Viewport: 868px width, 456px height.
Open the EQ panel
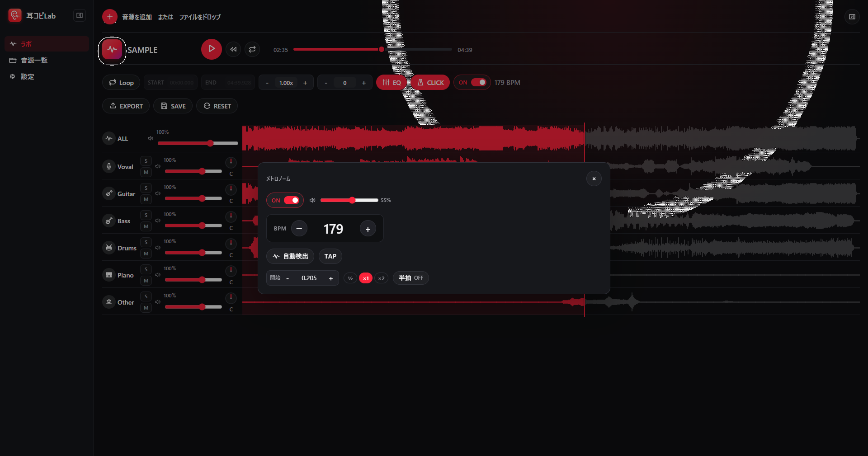(x=392, y=83)
